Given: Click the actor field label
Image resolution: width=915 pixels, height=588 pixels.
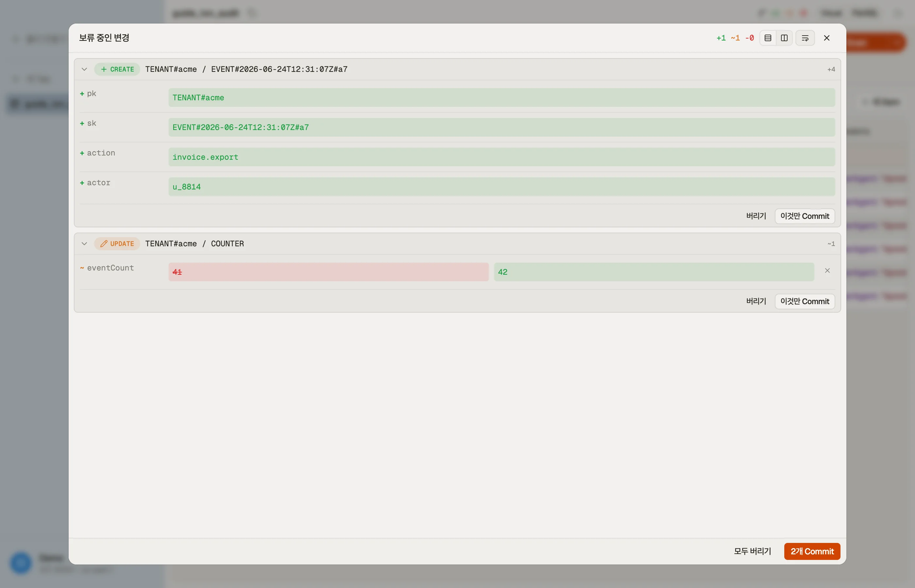Looking at the screenshot, I should click(x=99, y=183).
